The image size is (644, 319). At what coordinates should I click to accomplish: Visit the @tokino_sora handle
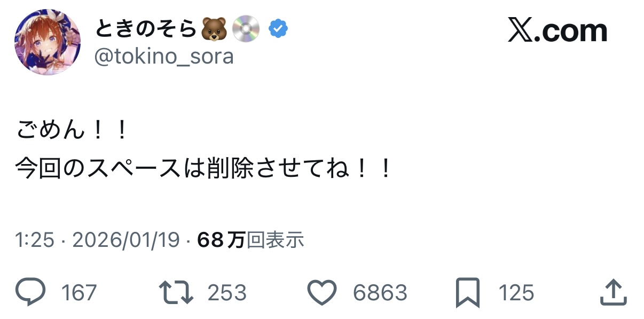164,57
